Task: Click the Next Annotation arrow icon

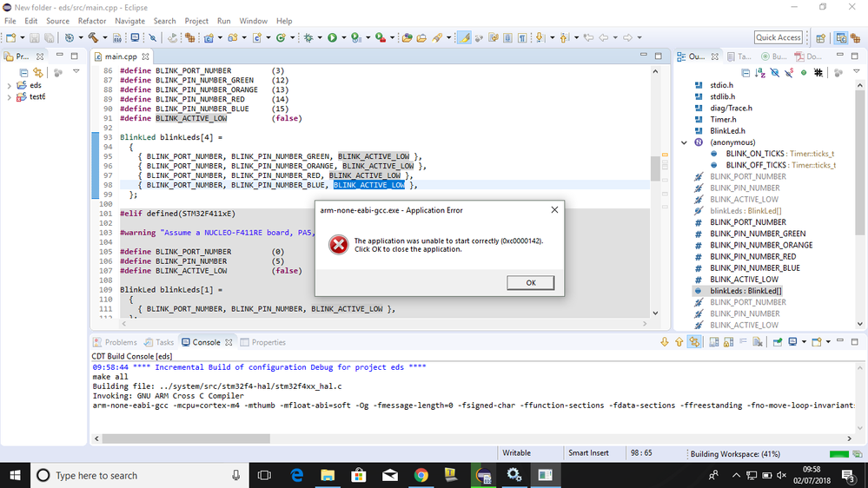Action: [x=540, y=37]
